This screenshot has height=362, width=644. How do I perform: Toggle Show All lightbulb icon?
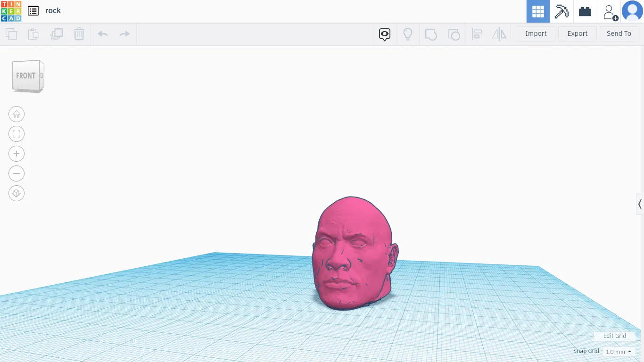point(408,34)
